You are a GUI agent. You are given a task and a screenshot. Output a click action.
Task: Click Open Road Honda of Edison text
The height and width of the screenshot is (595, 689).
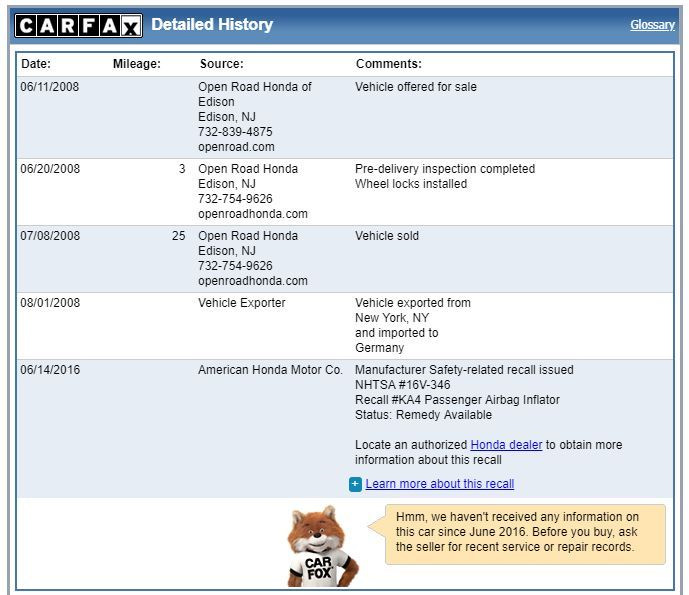[x=255, y=94]
